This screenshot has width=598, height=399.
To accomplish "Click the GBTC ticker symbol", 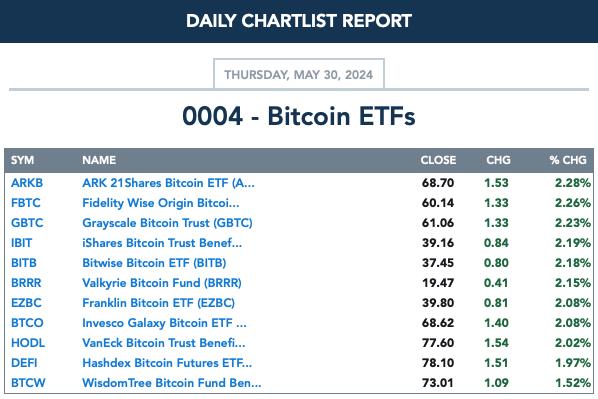I will 27,223.
